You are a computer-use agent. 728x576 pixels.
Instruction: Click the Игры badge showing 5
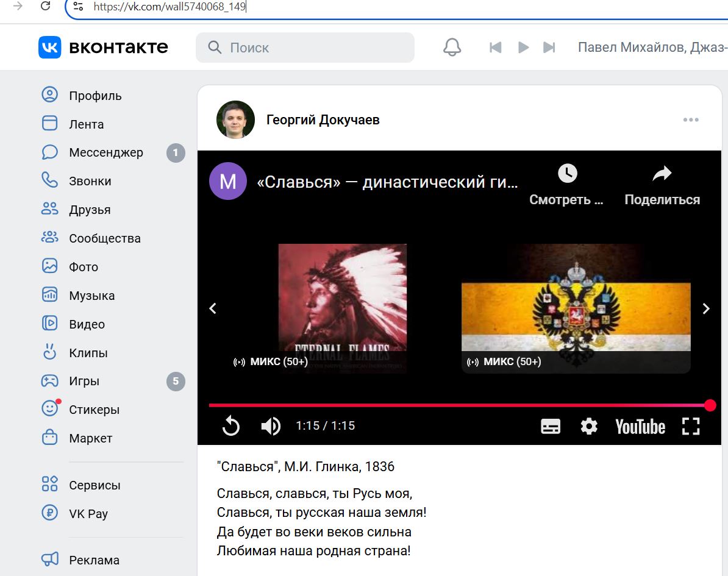coord(176,382)
